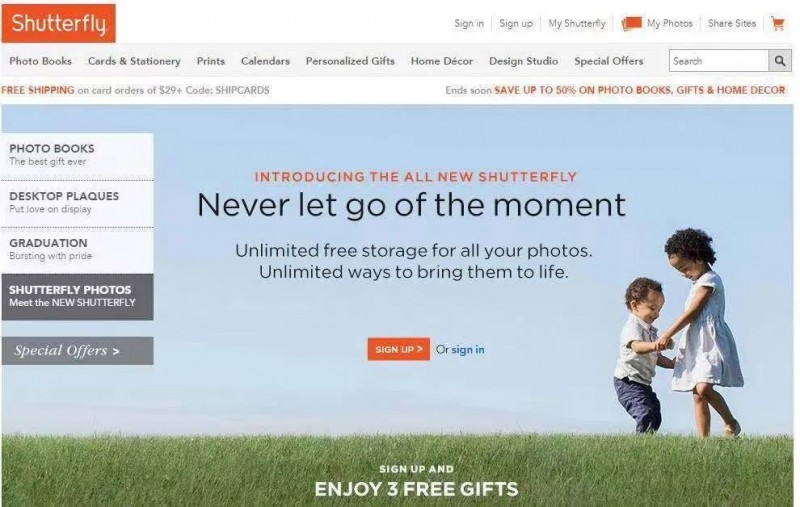Open Home Décor category

[x=442, y=61]
